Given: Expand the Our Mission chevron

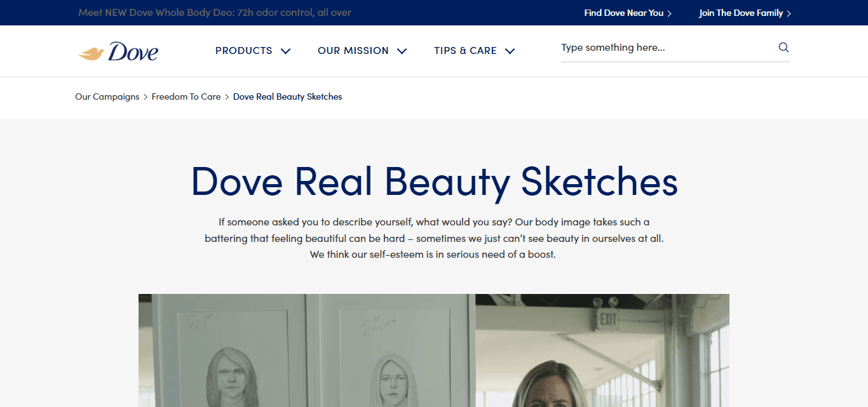Looking at the screenshot, I should (x=402, y=51).
